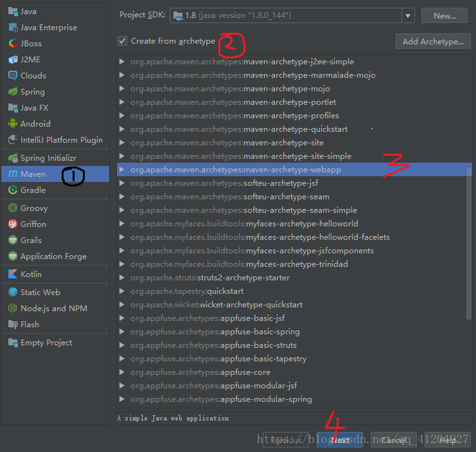The width and height of the screenshot is (476, 452).
Task: Expand maven-archetype-j2ee-simple node
Action: [x=122, y=62]
